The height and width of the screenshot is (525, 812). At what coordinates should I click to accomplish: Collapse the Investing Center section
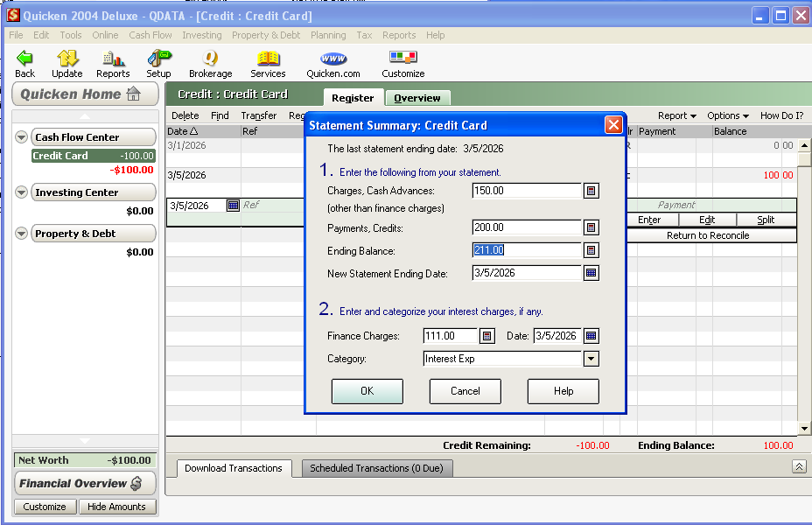coord(22,192)
